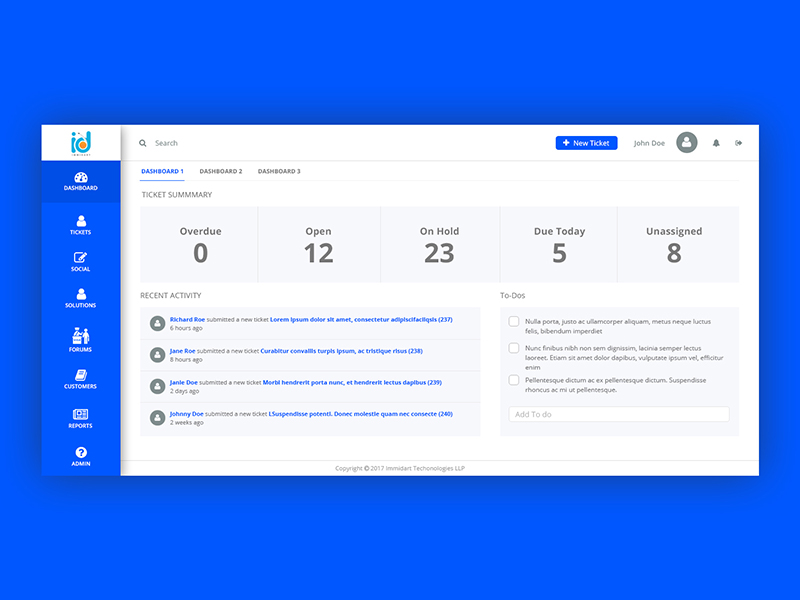Go to Tickets in sidebar

(81, 221)
